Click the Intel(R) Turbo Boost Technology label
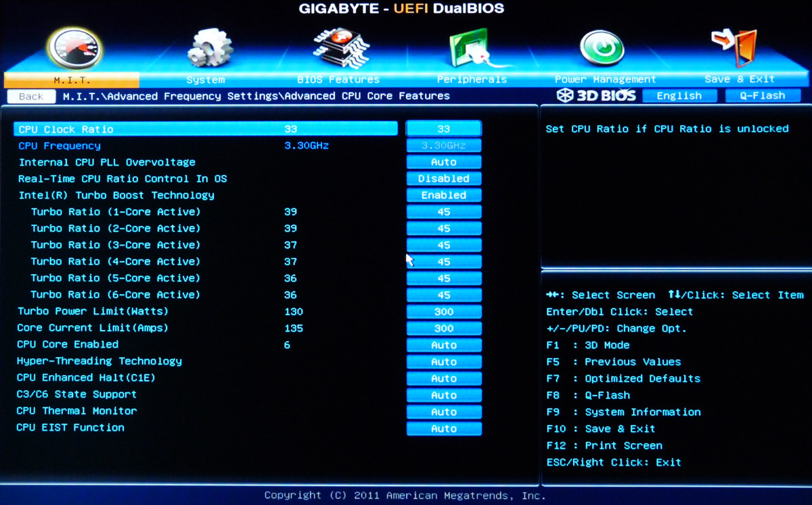 116,195
